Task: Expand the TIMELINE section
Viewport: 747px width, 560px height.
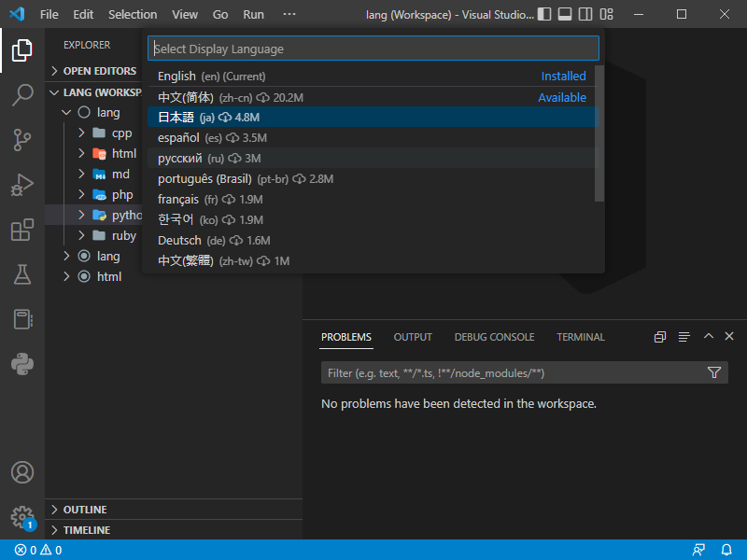Action: pyautogui.click(x=174, y=530)
